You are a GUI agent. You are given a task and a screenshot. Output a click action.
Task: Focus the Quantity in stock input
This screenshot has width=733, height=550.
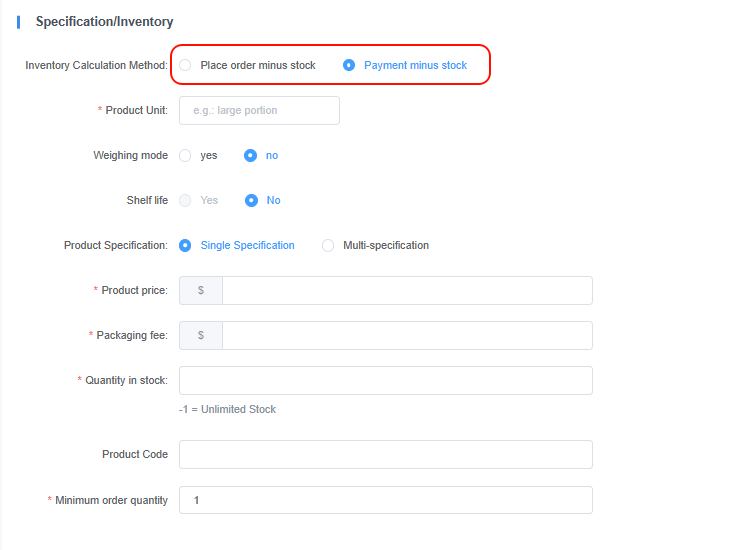[x=385, y=380]
